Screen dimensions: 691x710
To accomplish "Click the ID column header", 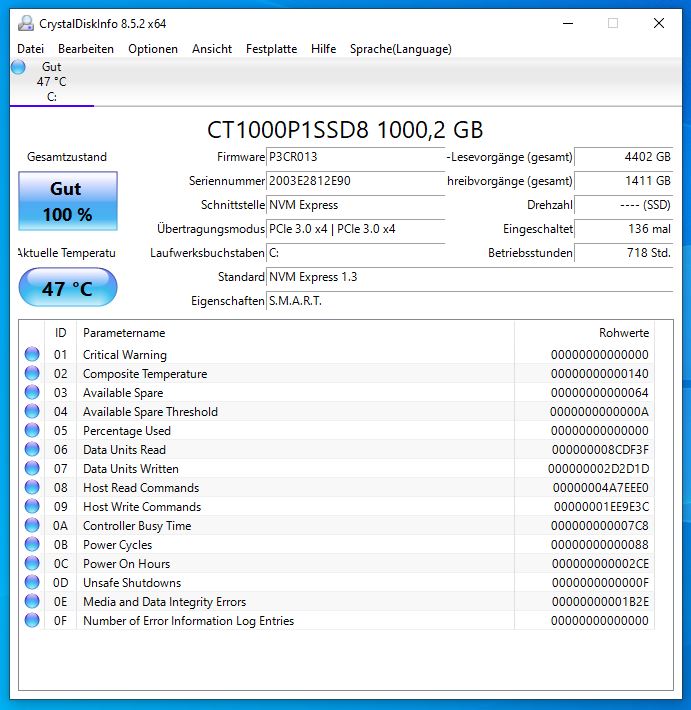I will coord(61,333).
